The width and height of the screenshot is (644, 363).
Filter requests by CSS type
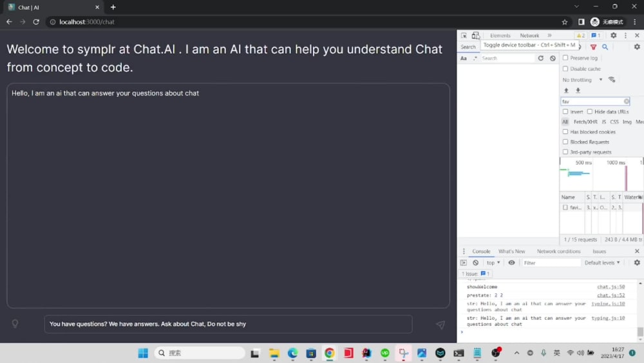pos(614,122)
